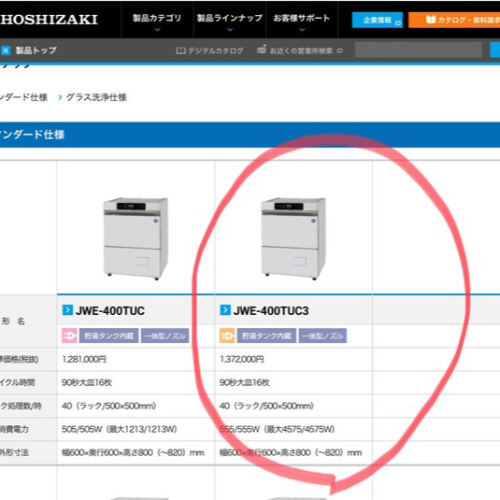Jump to グラス洗浄仕様 anchor link

(96, 97)
